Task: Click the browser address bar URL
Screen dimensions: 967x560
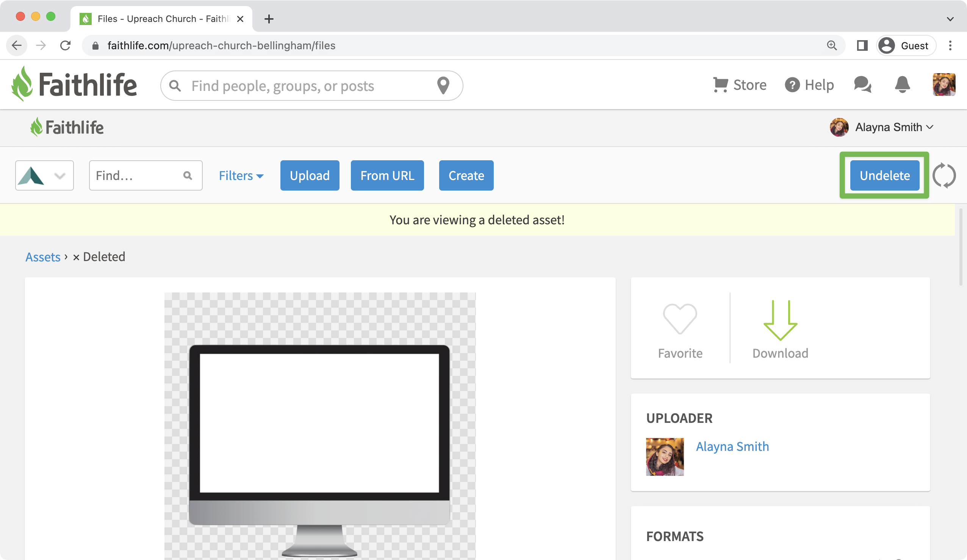Action: pyautogui.click(x=221, y=46)
